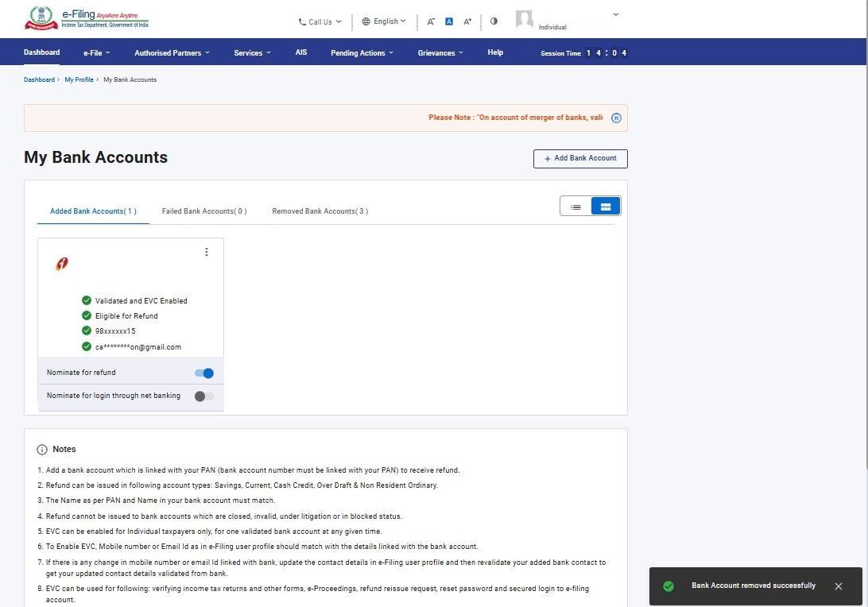
Task: Open the English language dropdown
Action: 384,21
